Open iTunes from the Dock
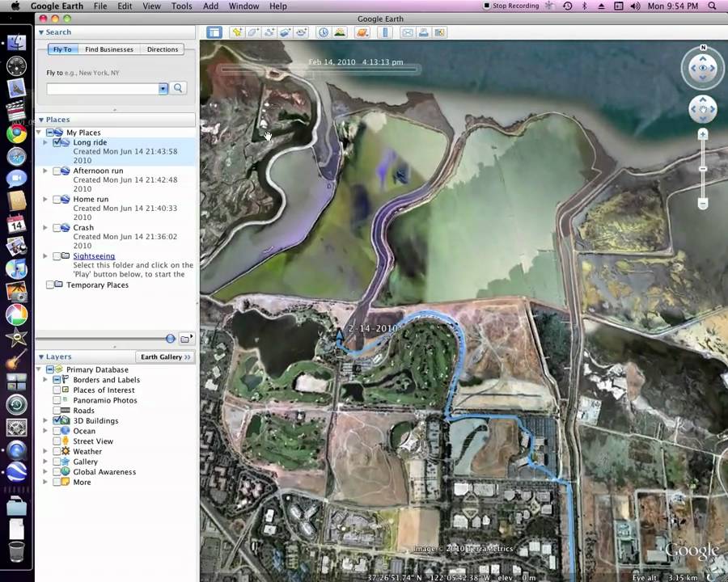The width and height of the screenshot is (728, 582). tap(17, 270)
